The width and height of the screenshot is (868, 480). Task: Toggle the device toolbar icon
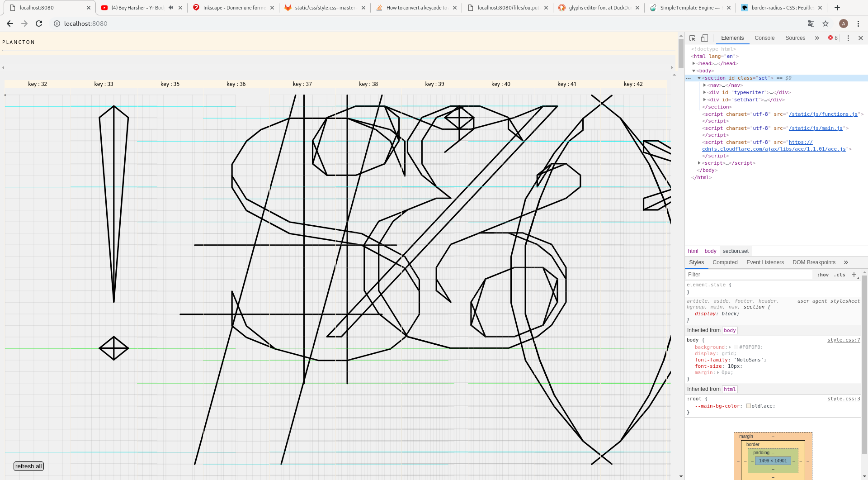[704, 38]
